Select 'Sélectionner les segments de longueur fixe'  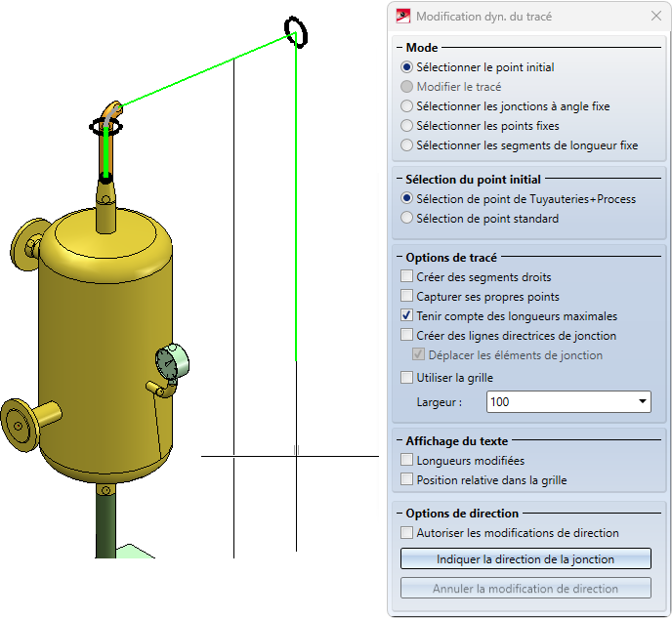pos(406,145)
